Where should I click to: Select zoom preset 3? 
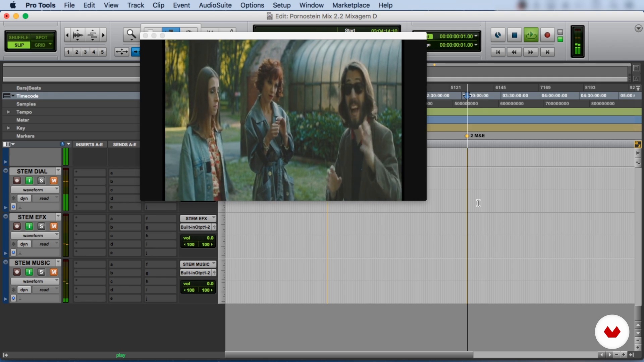click(x=85, y=52)
